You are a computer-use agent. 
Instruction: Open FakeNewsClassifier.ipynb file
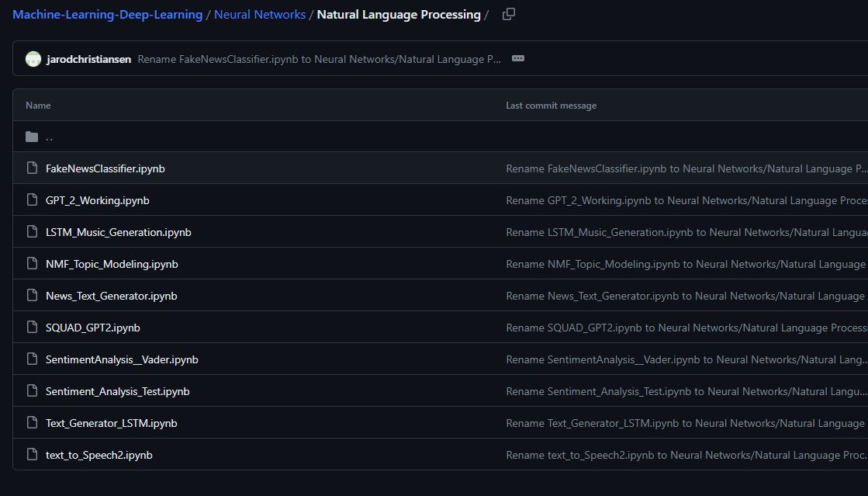tap(105, 168)
